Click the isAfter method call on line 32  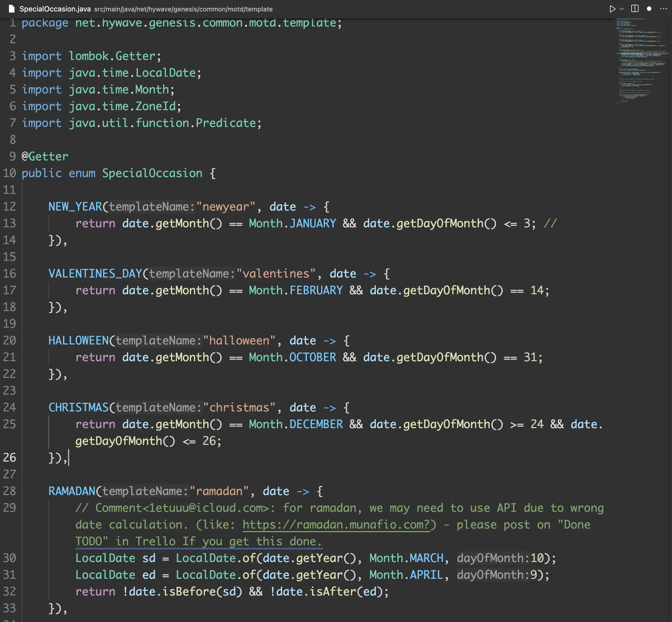[x=333, y=591]
